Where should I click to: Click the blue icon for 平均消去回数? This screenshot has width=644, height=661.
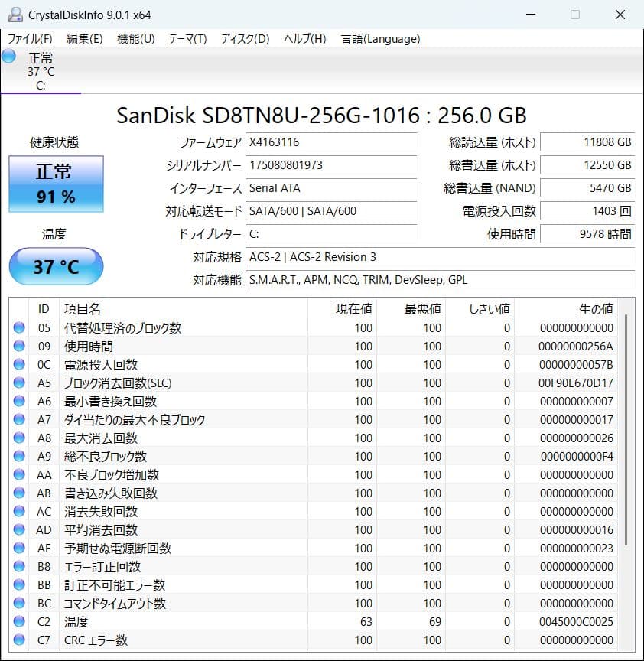[x=18, y=529]
